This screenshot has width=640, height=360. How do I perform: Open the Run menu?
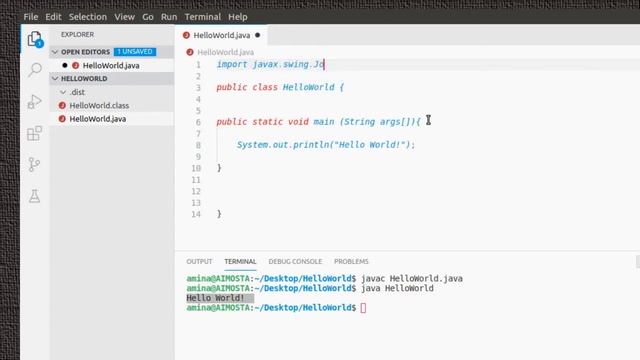(169, 17)
